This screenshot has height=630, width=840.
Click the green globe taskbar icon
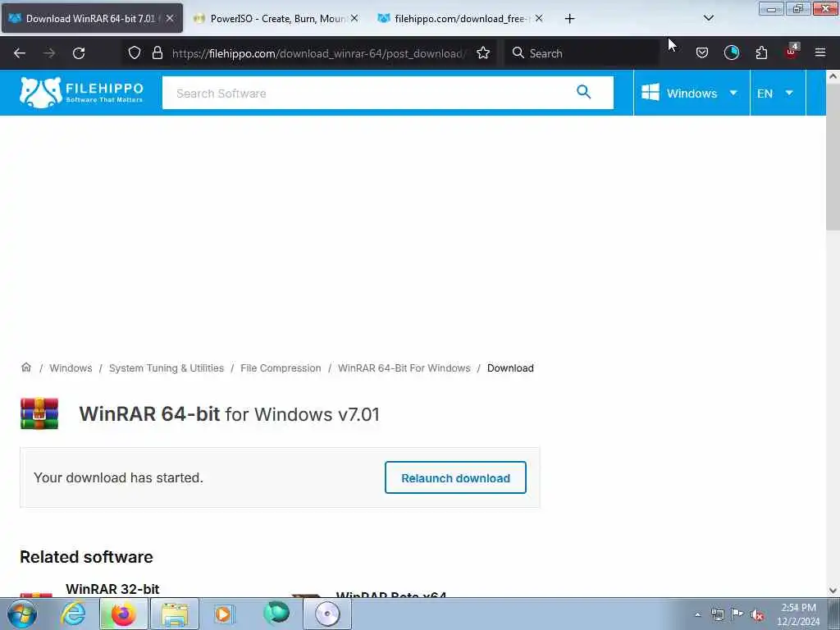pyautogui.click(x=276, y=613)
